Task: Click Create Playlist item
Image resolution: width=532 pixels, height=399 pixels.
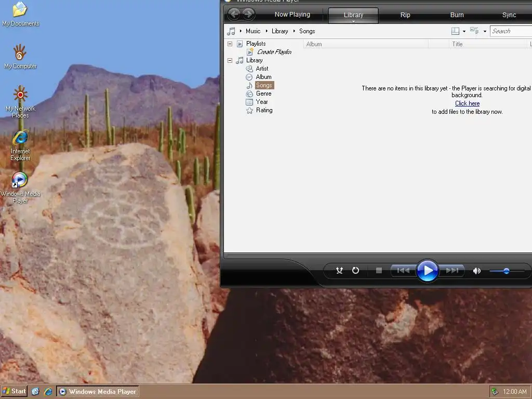Action: [274, 52]
